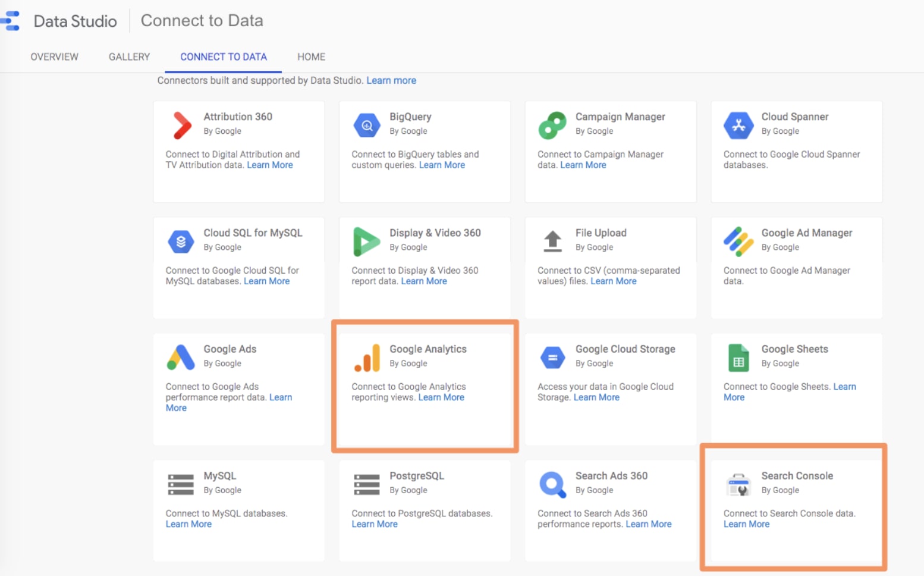
Task: Click the Cloud SQL for MySQL icon
Action: click(181, 242)
